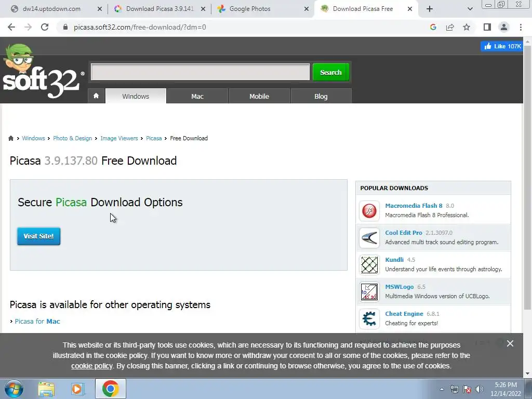Show hidden system tray icons
The height and width of the screenshot is (399, 532).
point(442,389)
